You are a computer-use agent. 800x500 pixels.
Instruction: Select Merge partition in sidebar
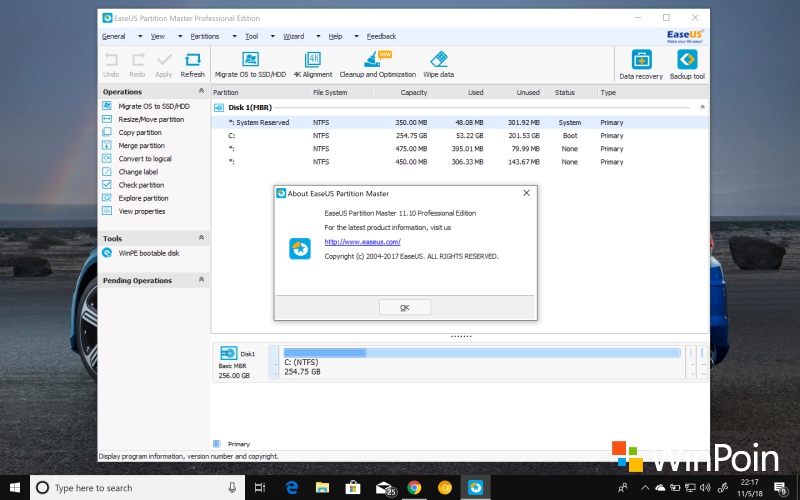click(141, 145)
